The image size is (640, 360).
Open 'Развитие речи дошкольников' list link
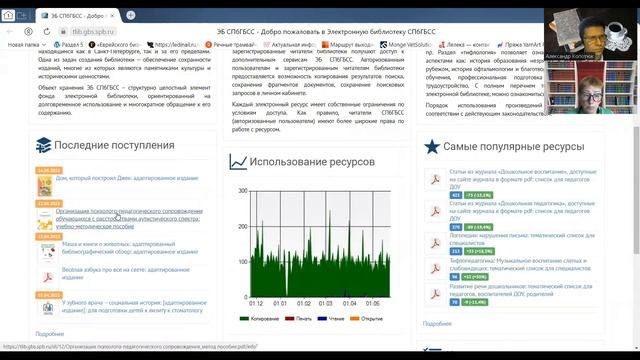click(x=520, y=290)
